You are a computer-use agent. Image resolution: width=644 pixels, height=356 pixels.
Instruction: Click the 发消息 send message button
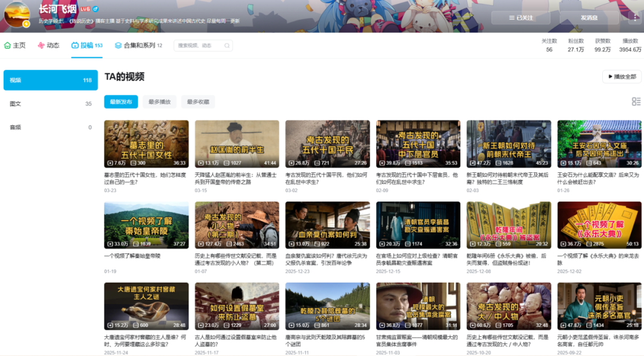[x=589, y=18]
